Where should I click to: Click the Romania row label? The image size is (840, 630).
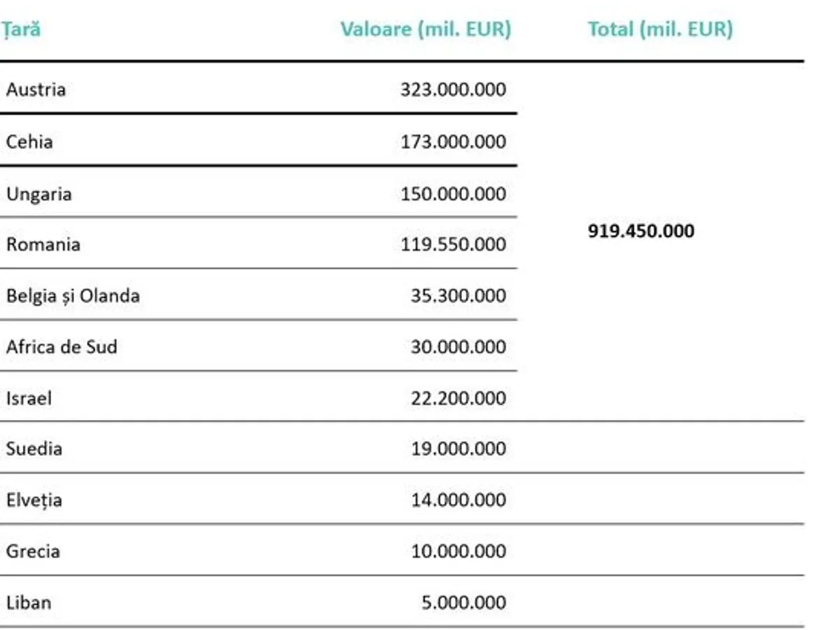pyautogui.click(x=43, y=244)
